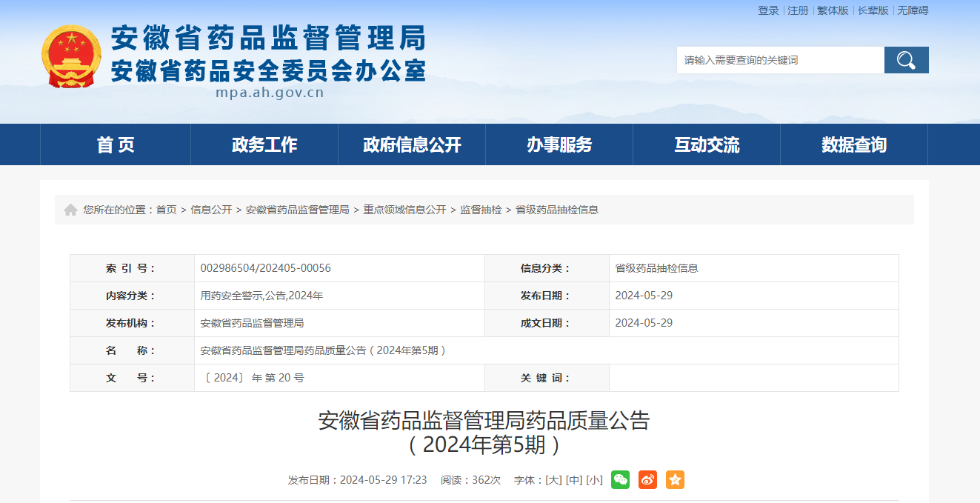Image resolution: width=980 pixels, height=503 pixels.
Task: Click the national emblem logo
Action: (71, 56)
